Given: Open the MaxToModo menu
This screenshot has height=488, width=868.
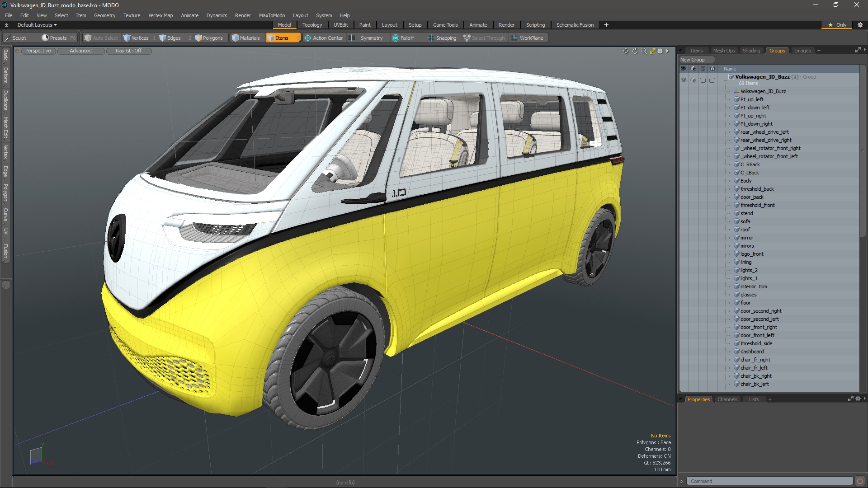Looking at the screenshot, I should (x=272, y=15).
